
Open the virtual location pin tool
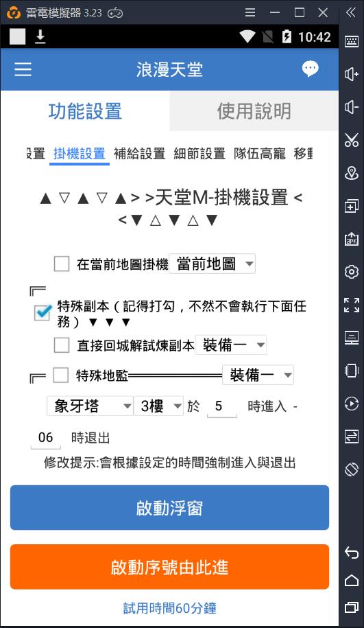[x=351, y=173]
